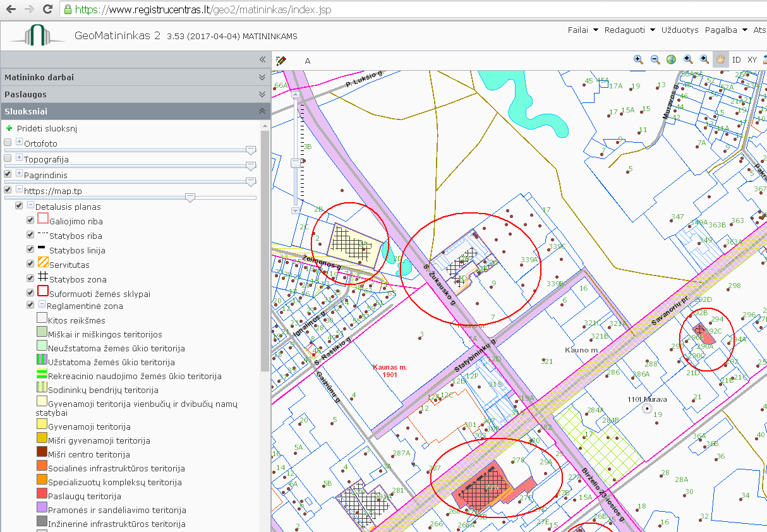Click the Pagrindinis layer opacity slider handle

point(251,182)
